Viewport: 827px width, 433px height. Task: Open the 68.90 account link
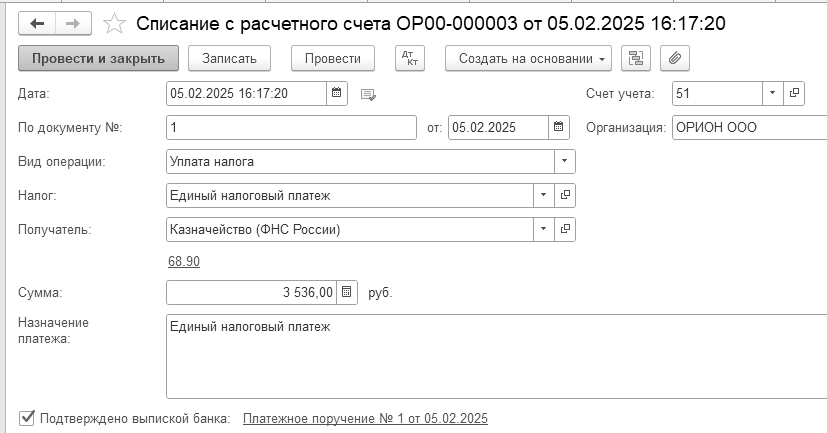[184, 261]
